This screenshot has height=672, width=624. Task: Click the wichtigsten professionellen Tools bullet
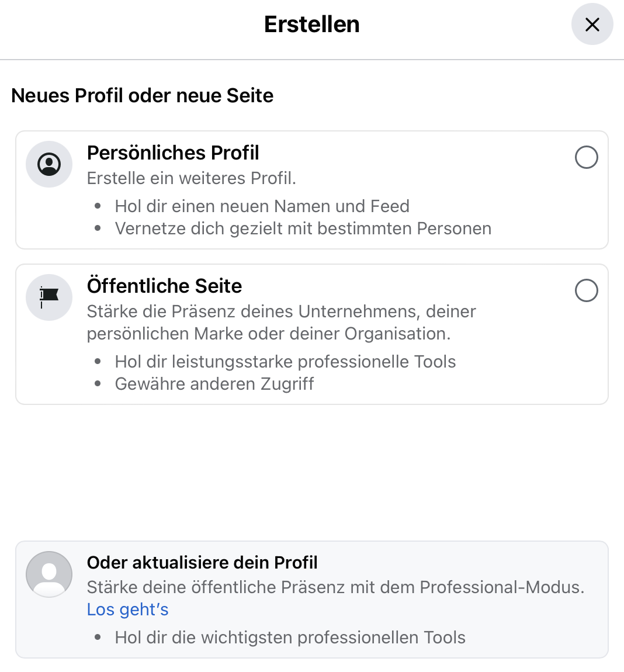pos(290,638)
